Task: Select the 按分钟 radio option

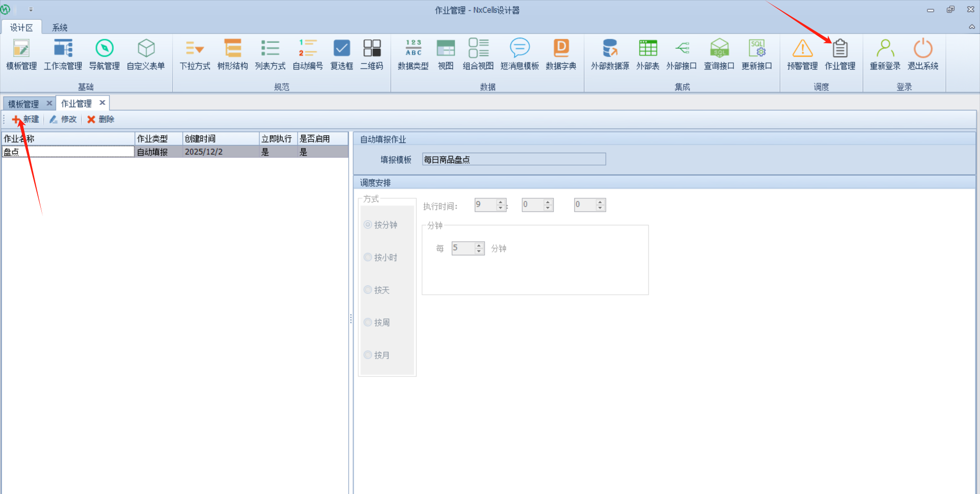Action: tap(367, 225)
